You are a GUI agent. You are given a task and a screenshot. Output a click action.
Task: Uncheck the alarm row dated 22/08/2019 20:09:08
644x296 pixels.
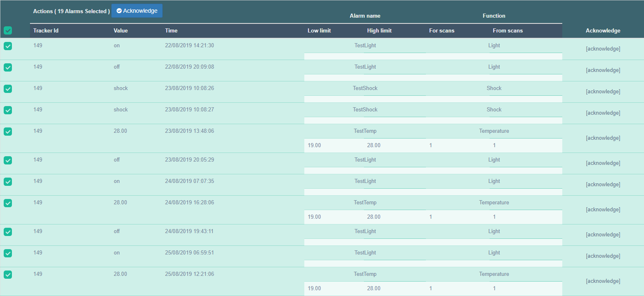tap(8, 67)
